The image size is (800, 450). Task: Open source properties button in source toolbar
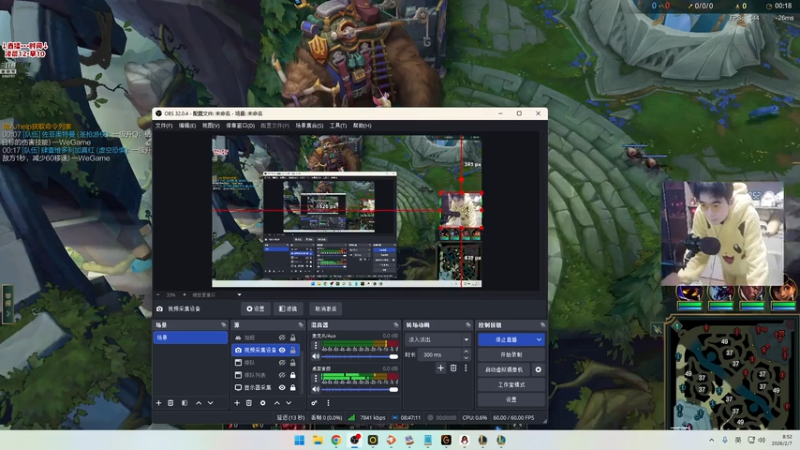(256, 309)
